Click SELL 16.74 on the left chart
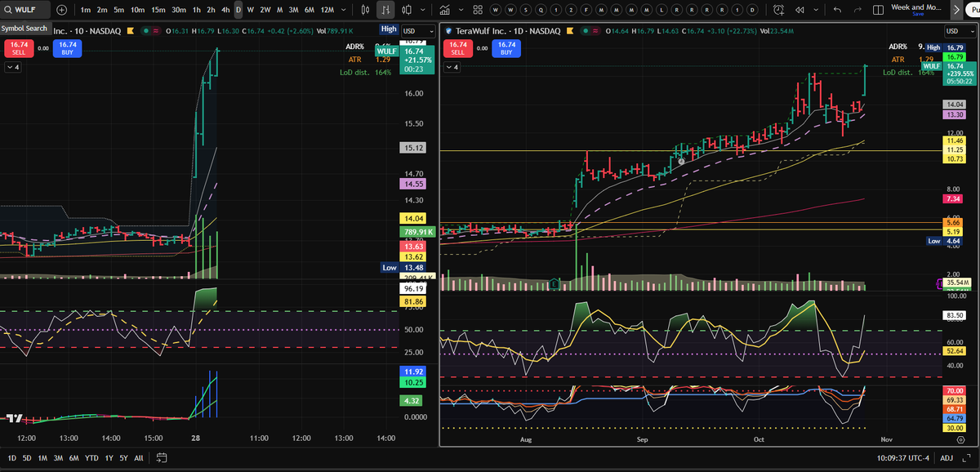 19,47
